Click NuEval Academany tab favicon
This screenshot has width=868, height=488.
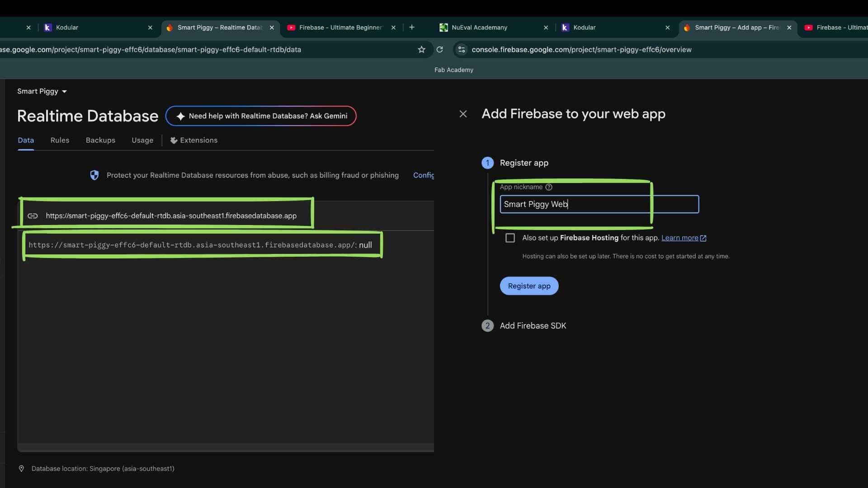point(443,28)
